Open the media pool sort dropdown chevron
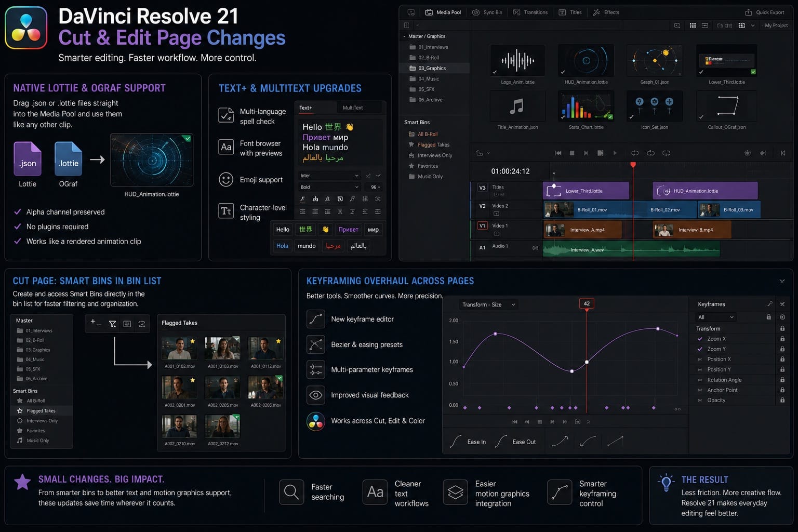Screen dimensions: 798x532 click(753, 25)
